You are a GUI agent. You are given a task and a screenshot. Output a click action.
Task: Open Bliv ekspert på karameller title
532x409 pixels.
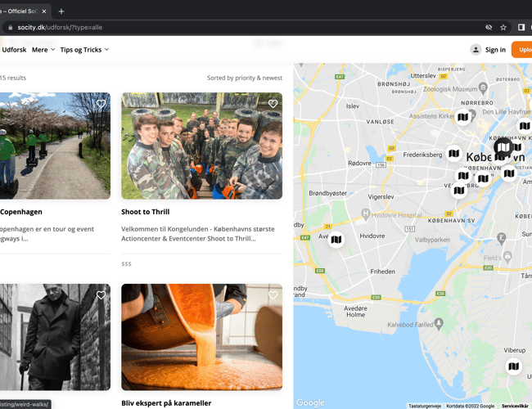pos(166,403)
